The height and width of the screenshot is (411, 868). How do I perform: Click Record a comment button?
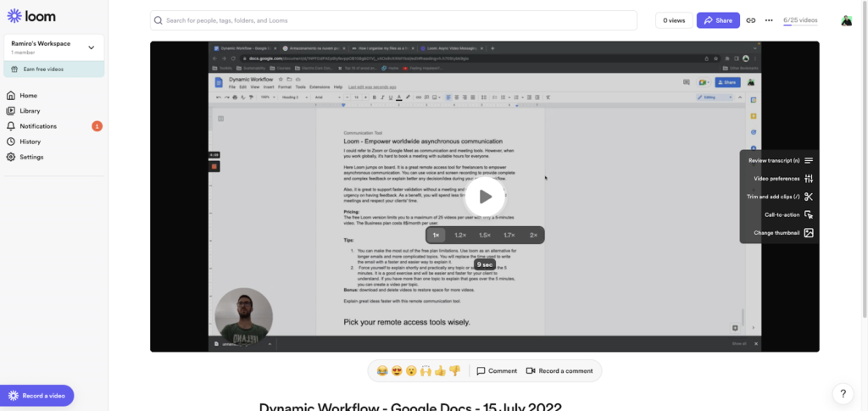559,371
